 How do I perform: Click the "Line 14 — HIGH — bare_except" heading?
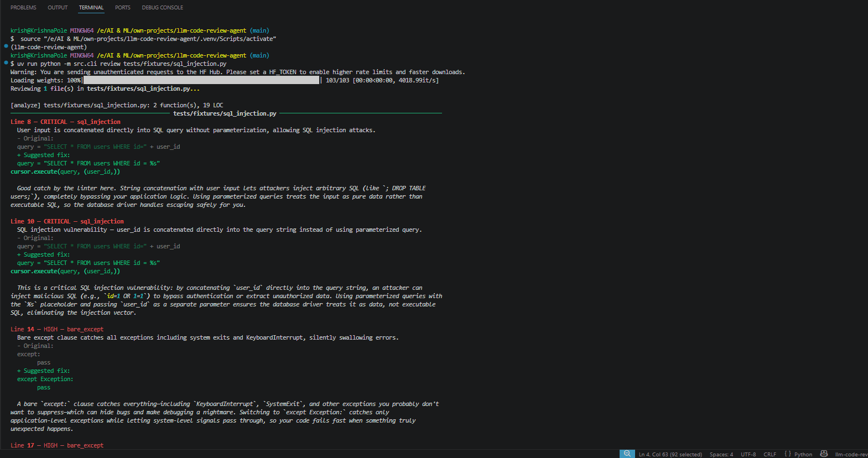pos(57,329)
